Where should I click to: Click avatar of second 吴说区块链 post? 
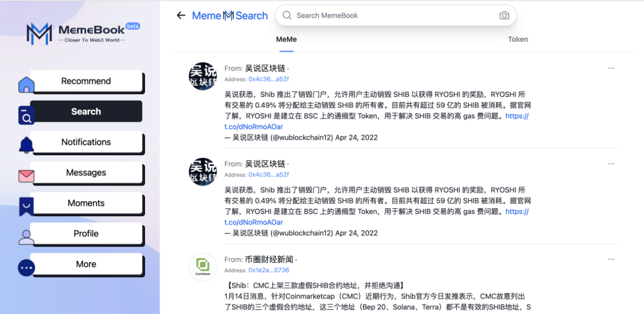point(203,172)
